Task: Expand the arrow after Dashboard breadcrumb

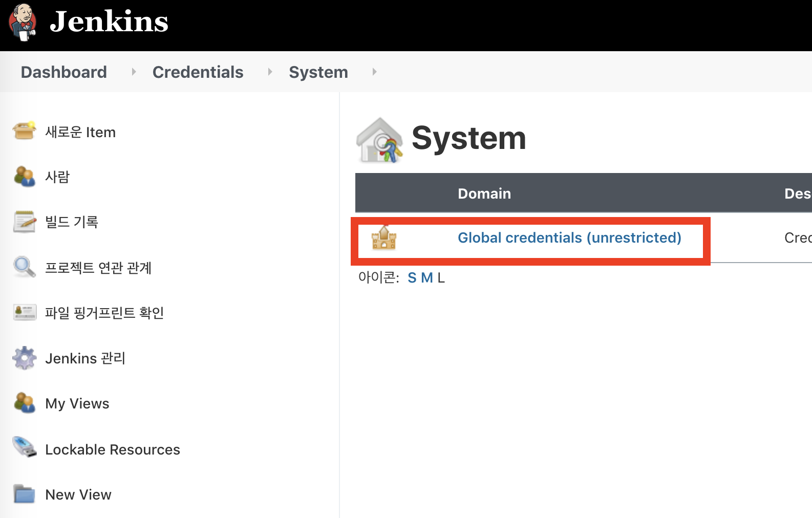Action: point(134,72)
